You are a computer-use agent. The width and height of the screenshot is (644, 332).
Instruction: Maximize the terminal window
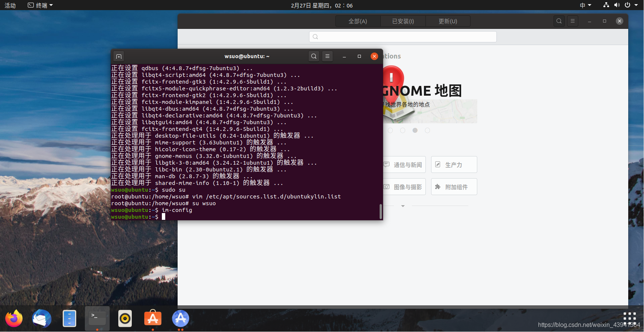click(359, 56)
